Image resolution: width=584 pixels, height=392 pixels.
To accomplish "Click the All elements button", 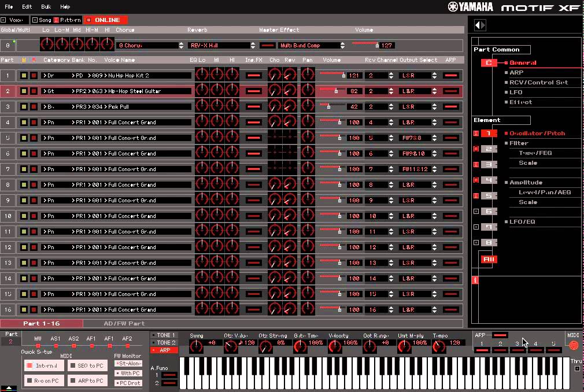I will point(489,259).
